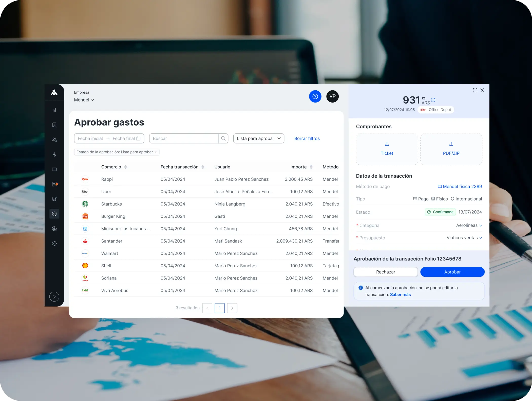Viewport: 532px width, 401px height.
Task: Click the Buscar search field
Action: click(x=184, y=138)
